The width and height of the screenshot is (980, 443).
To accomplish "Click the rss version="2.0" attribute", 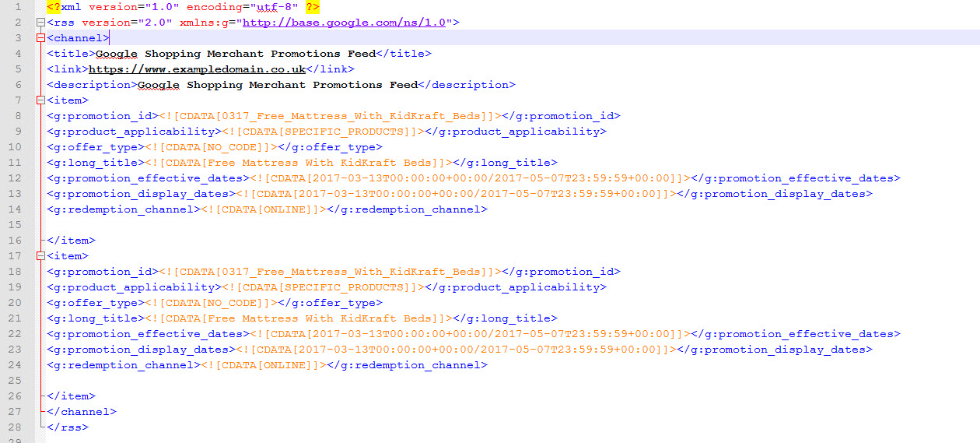I will 127,23.
